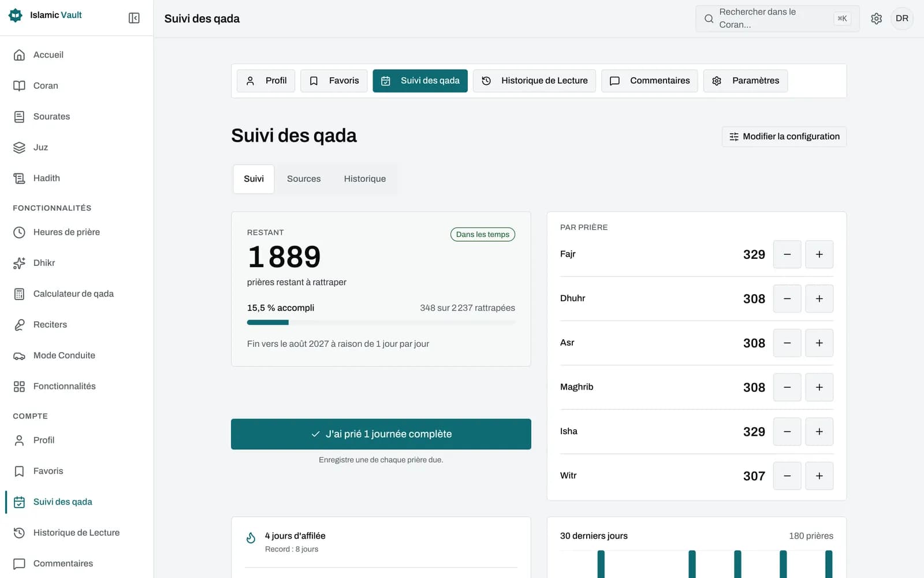924x578 pixels.
Task: Switch to the Historique tab
Action: (365, 179)
